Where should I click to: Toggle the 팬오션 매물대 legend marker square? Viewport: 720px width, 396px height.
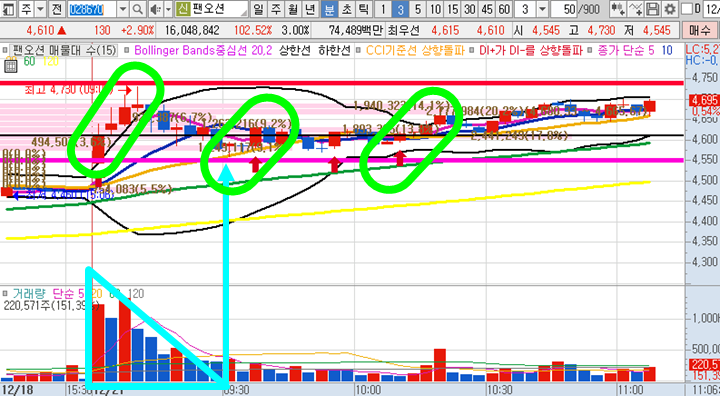click(x=6, y=50)
